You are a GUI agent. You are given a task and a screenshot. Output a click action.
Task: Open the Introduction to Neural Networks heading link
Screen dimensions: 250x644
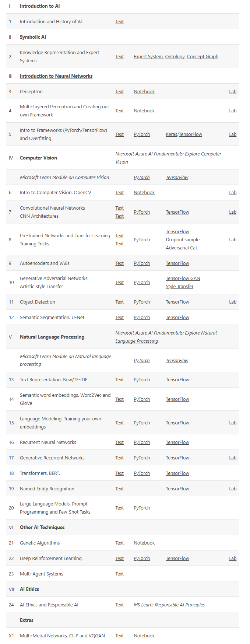coord(56,76)
